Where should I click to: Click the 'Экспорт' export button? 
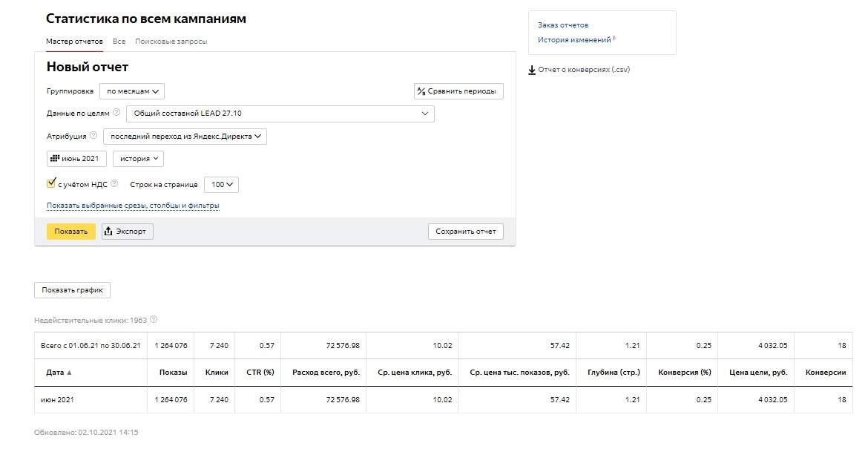[x=128, y=232]
